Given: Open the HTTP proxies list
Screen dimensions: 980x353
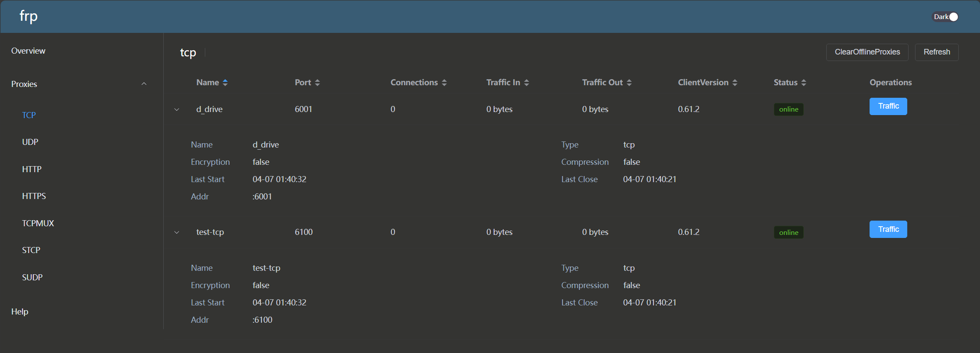Looking at the screenshot, I should pyautogui.click(x=32, y=169).
